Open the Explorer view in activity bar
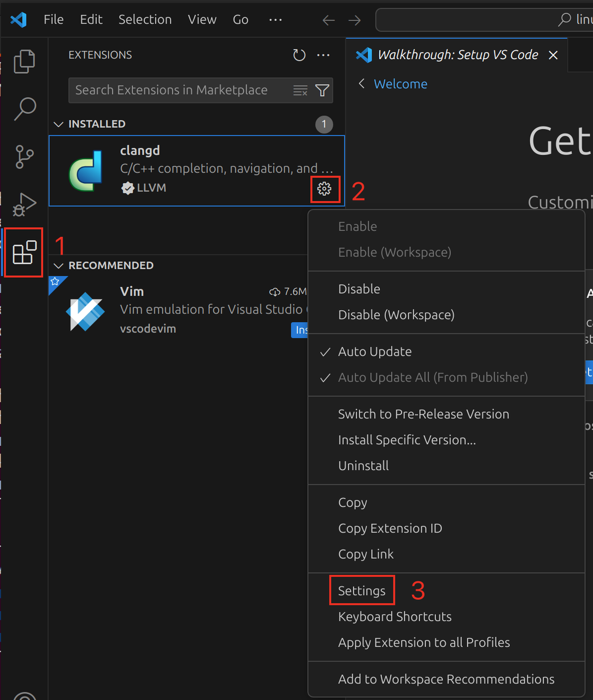Screen dimensions: 593x700 pos(24,61)
